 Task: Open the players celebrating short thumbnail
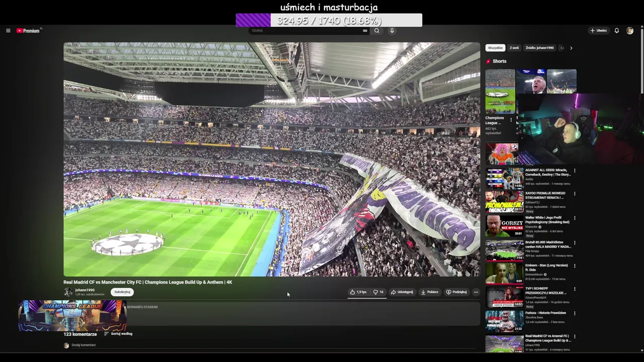(561, 81)
